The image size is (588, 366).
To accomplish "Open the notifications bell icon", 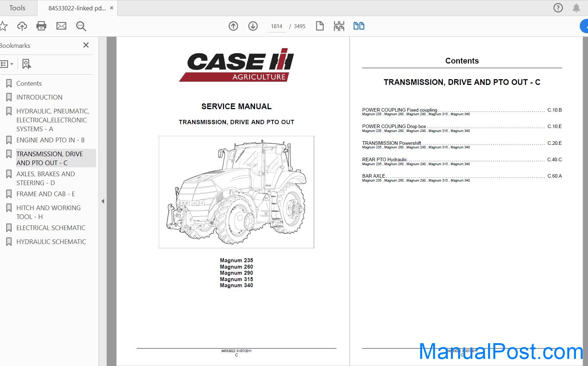I will (x=576, y=8).
